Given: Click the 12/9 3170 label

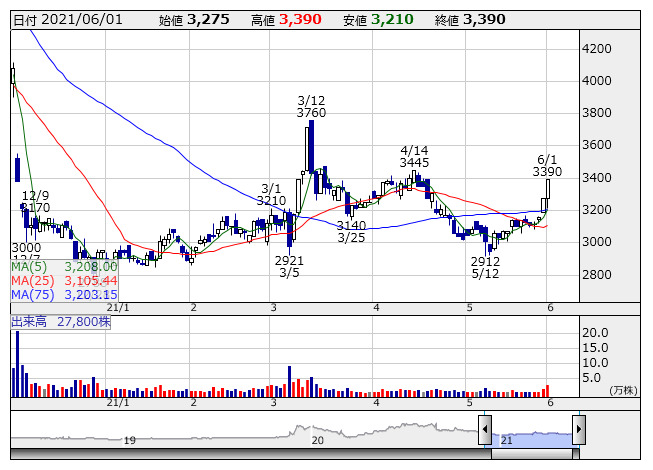Looking at the screenshot, I should coord(35,201).
